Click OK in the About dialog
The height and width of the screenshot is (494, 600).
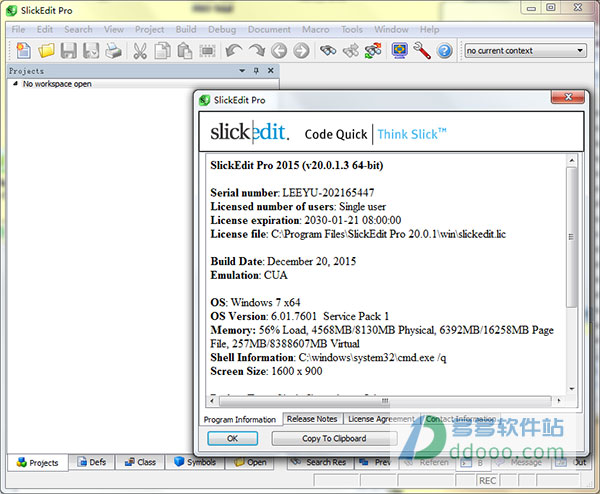pos(233,439)
